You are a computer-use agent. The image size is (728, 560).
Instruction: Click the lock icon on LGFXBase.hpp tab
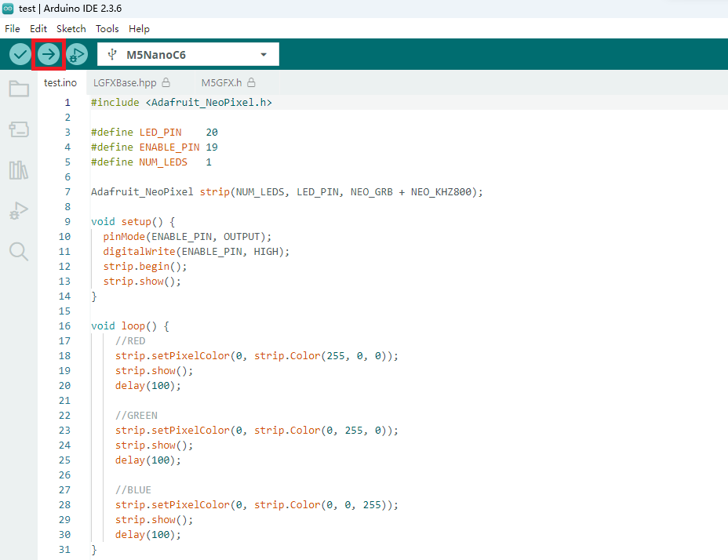[166, 82]
